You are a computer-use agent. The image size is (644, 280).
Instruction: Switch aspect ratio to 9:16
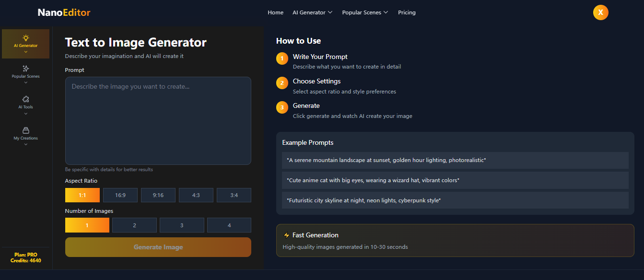158,195
